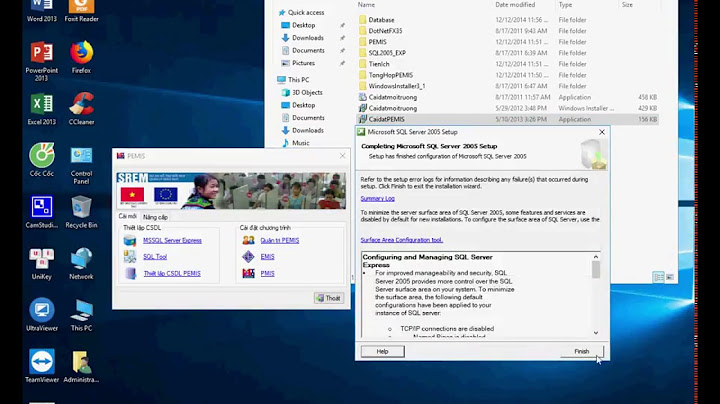Launch Firefox from desktop
The height and width of the screenshot is (404, 720).
tap(81, 57)
